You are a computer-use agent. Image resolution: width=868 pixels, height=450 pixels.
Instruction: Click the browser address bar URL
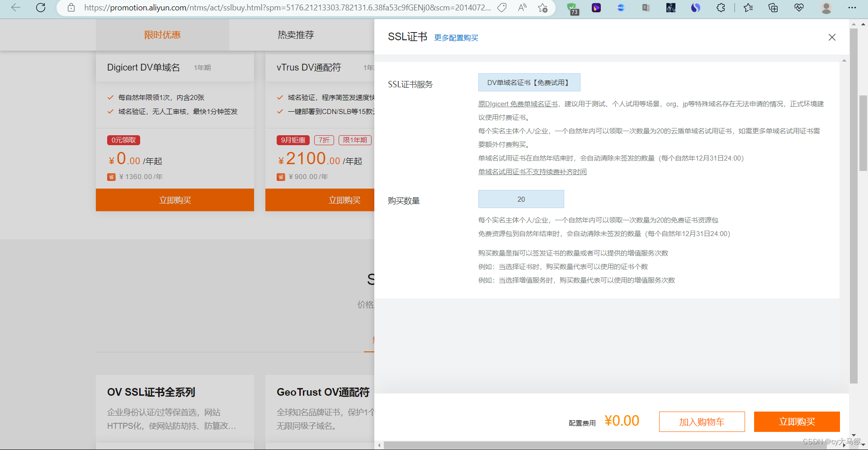pyautogui.click(x=288, y=8)
